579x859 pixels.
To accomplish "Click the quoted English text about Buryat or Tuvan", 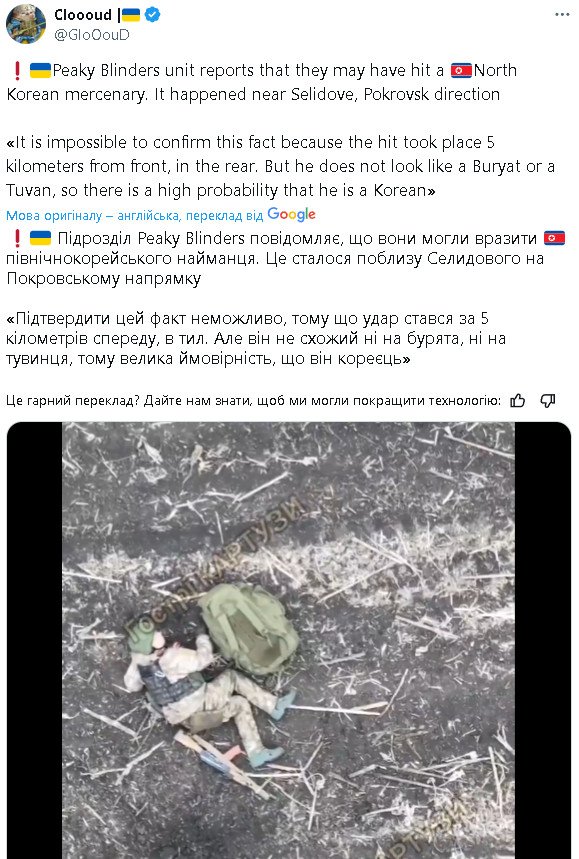I will tap(280, 166).
